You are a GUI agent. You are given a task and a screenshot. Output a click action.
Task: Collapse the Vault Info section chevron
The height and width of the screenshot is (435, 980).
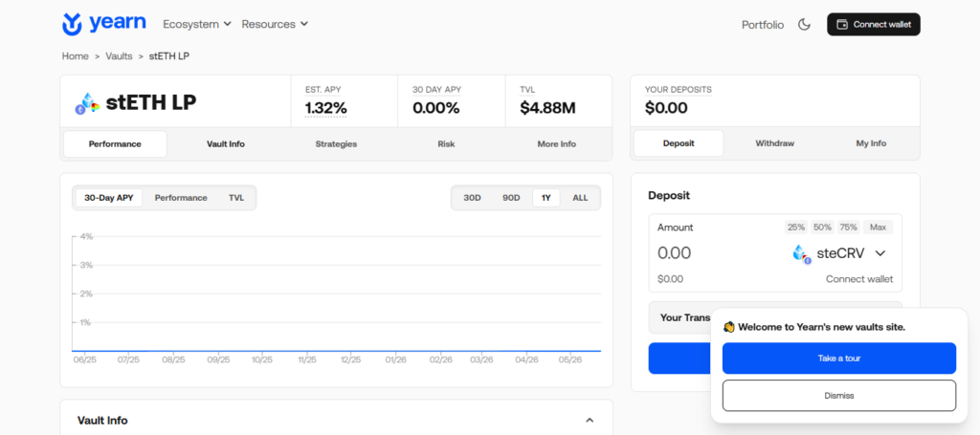pyautogui.click(x=590, y=420)
